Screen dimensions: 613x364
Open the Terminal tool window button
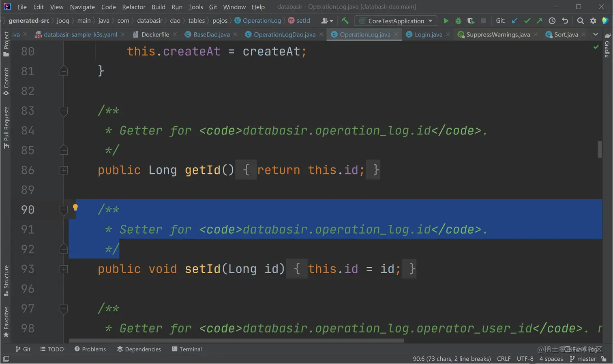point(186,349)
